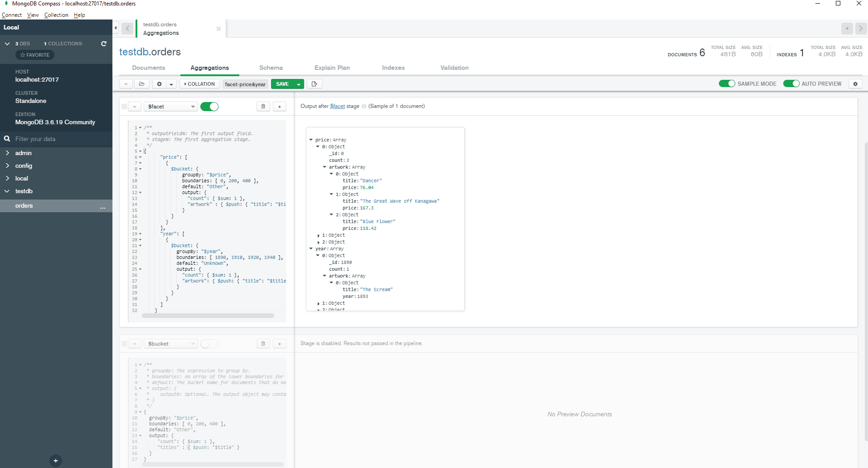Viewport: 868px width, 468px height.
Task: Open the Collection menu
Action: click(56, 15)
